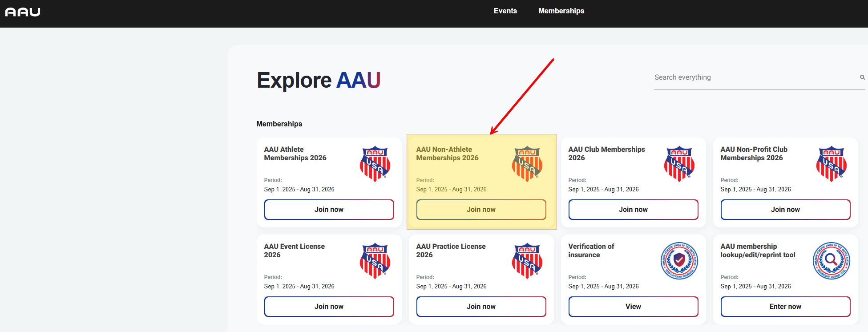The height and width of the screenshot is (332, 868).
Task: Select the AAU Event License 2026 title
Action: pos(295,251)
